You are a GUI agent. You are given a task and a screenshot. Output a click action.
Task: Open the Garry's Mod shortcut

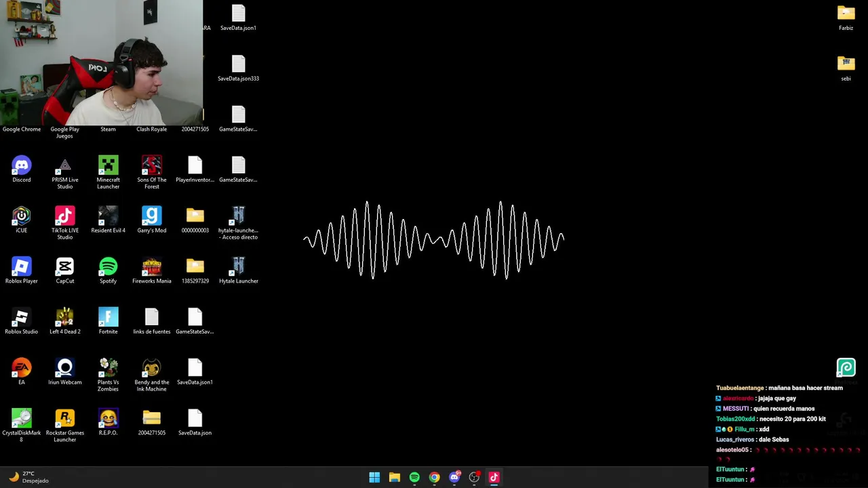[152, 220]
